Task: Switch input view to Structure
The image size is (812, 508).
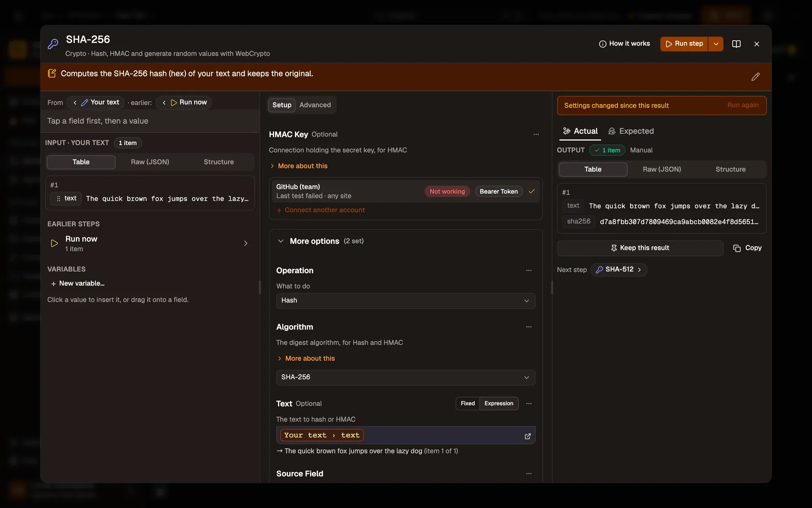Action: coord(218,162)
